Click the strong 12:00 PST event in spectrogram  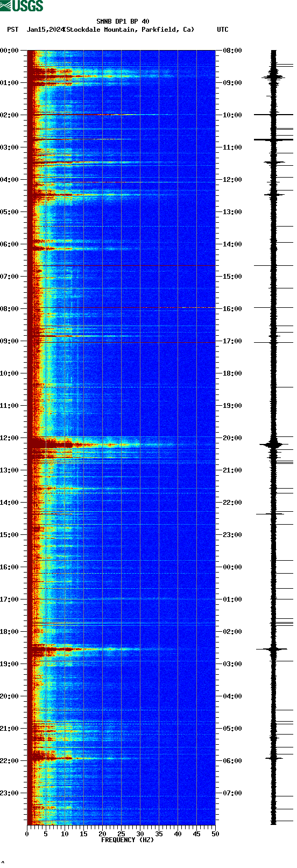pyautogui.click(x=83, y=444)
